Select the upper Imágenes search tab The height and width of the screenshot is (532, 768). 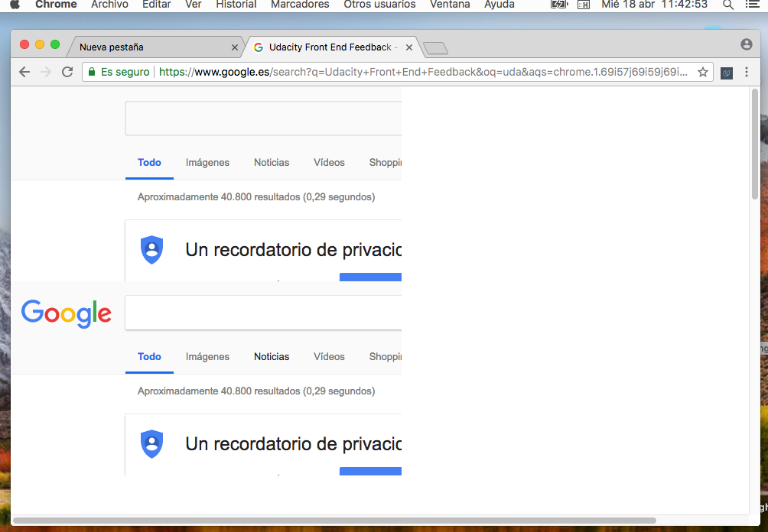point(207,163)
